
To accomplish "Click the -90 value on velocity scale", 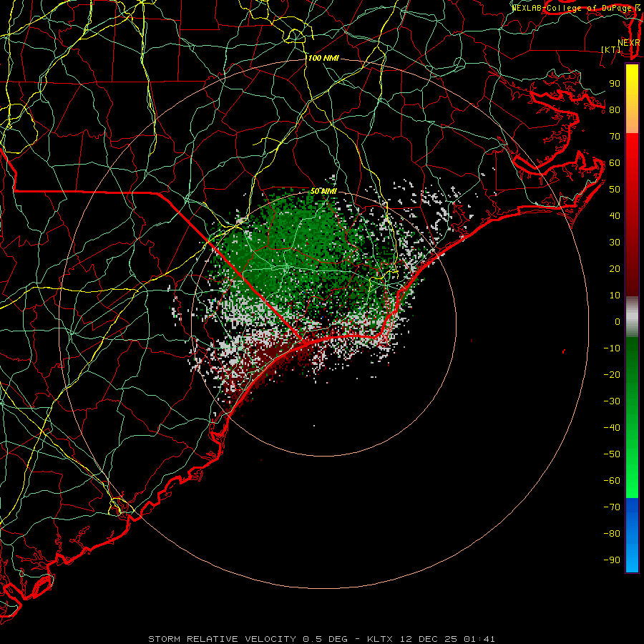I will 612,560.
